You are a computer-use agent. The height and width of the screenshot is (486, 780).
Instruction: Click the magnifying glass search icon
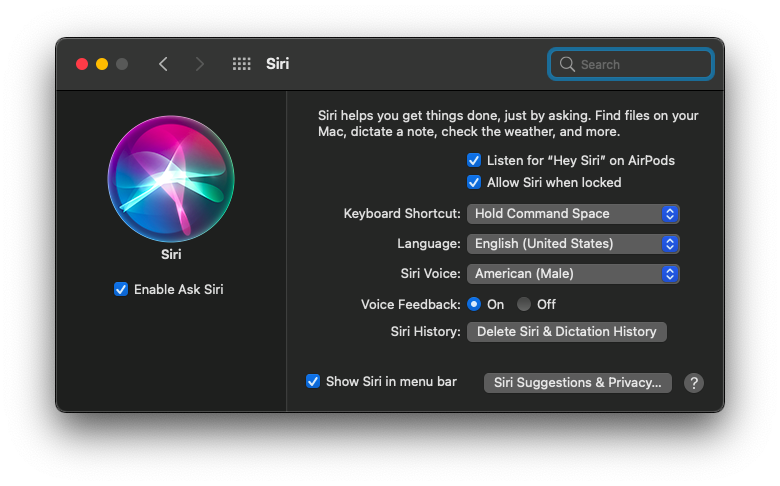coord(568,64)
